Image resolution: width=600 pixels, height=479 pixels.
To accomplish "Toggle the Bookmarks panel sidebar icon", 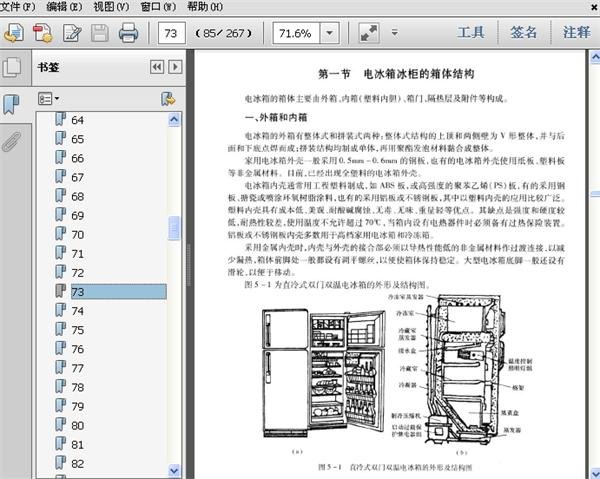I will point(12,103).
